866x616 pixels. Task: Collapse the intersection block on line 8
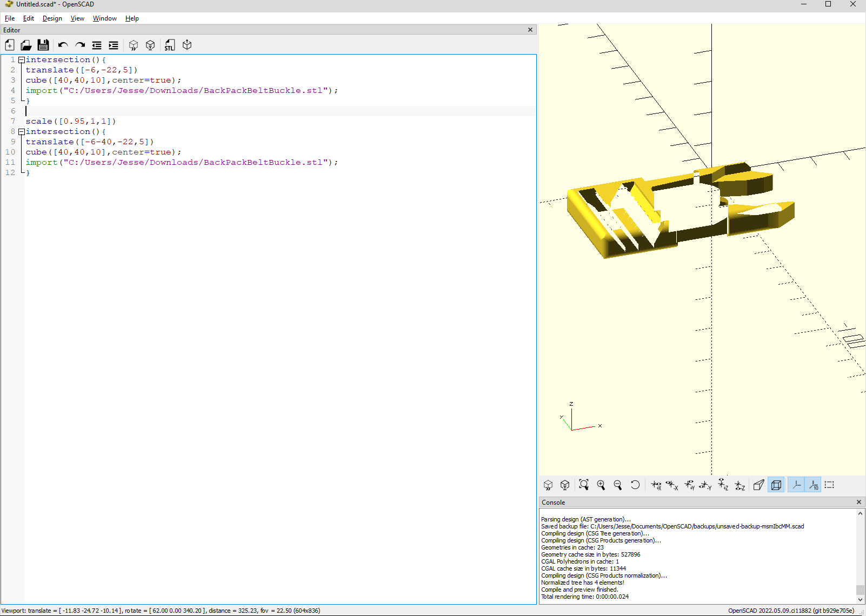[21, 132]
